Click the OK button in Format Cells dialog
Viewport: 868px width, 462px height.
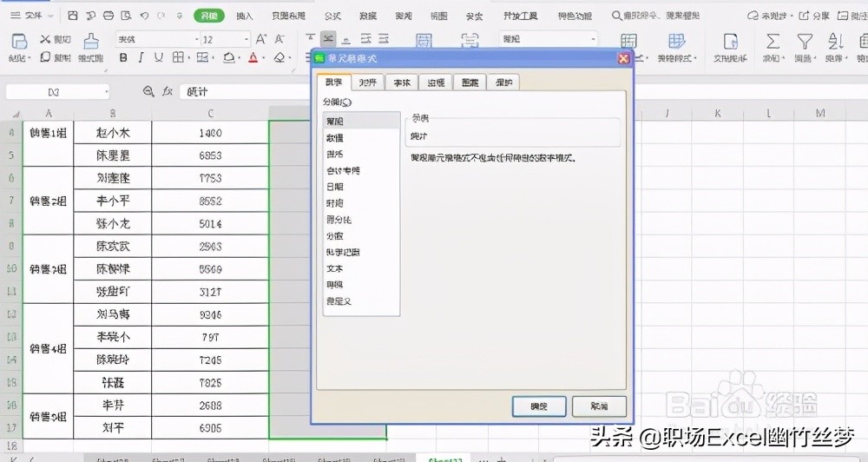point(539,406)
